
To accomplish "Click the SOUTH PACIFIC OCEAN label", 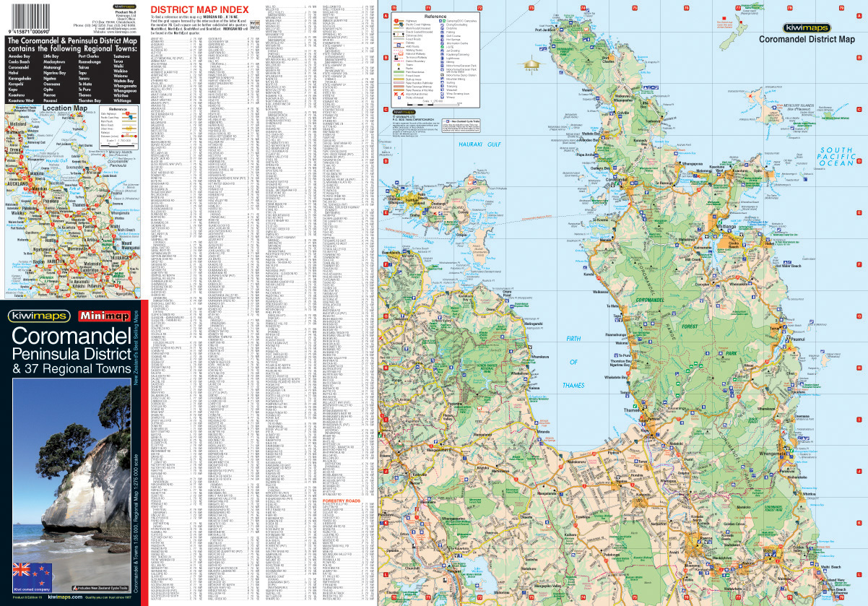I will pyautogui.click(x=836, y=156).
